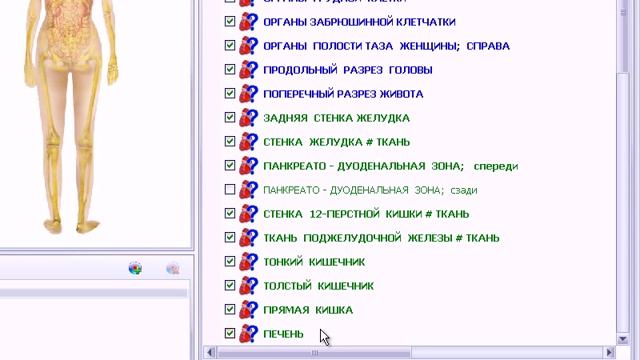Screen dimensions: 640x360
Task: Select the text ОРГАНЫ ЗАБРЮШИННОЙ КЛЕТЧАТКИ
Action: pos(359,22)
